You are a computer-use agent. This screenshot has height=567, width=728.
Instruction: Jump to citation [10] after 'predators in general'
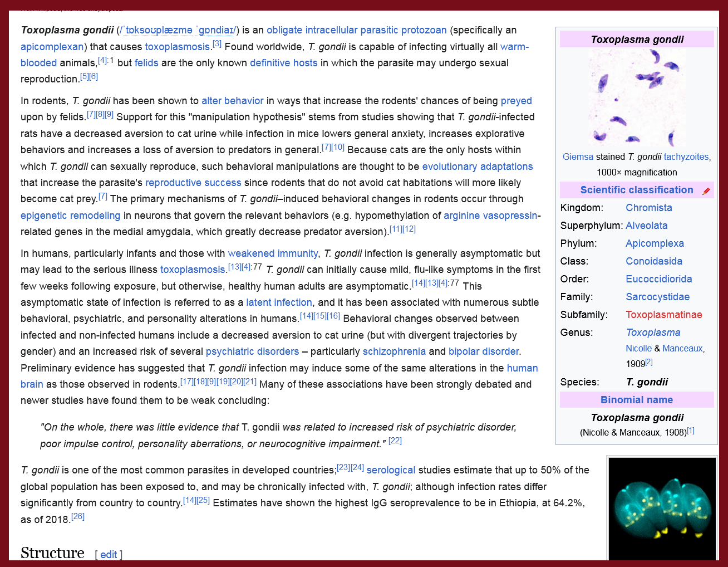coord(338,147)
